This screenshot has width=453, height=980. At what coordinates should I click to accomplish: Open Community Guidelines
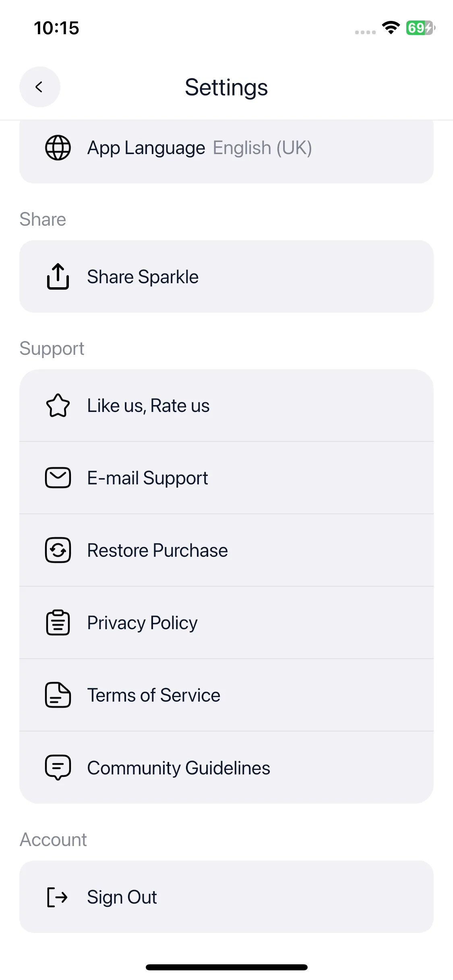pos(226,768)
